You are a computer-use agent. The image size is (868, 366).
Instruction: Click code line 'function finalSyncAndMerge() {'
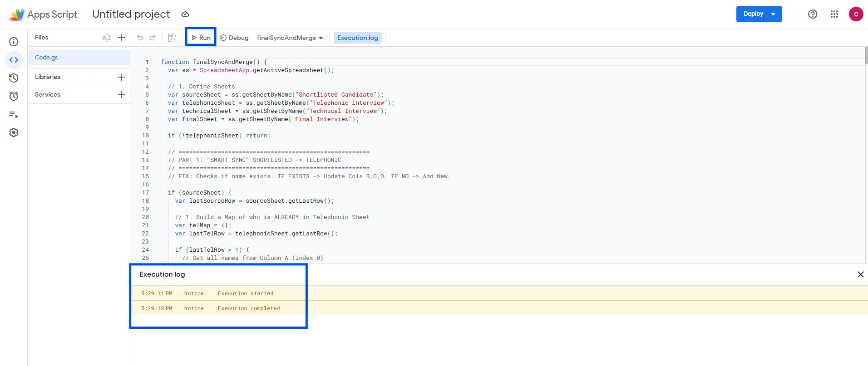pyautogui.click(x=214, y=62)
